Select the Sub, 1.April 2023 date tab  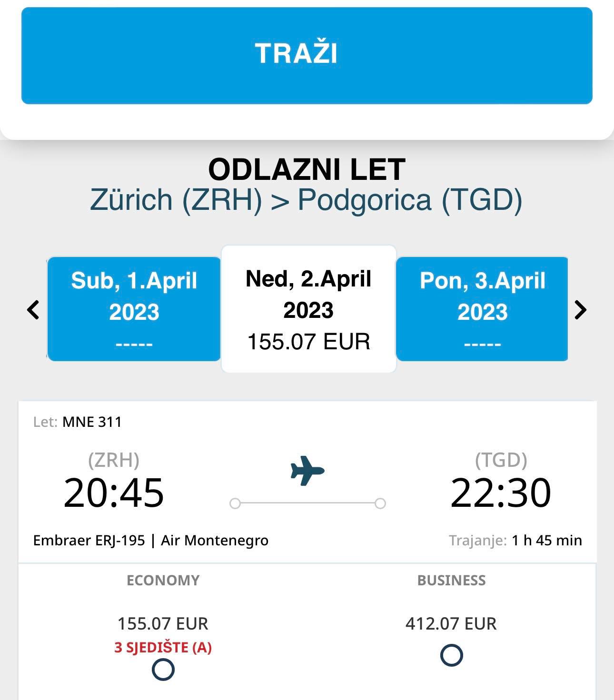(x=134, y=309)
